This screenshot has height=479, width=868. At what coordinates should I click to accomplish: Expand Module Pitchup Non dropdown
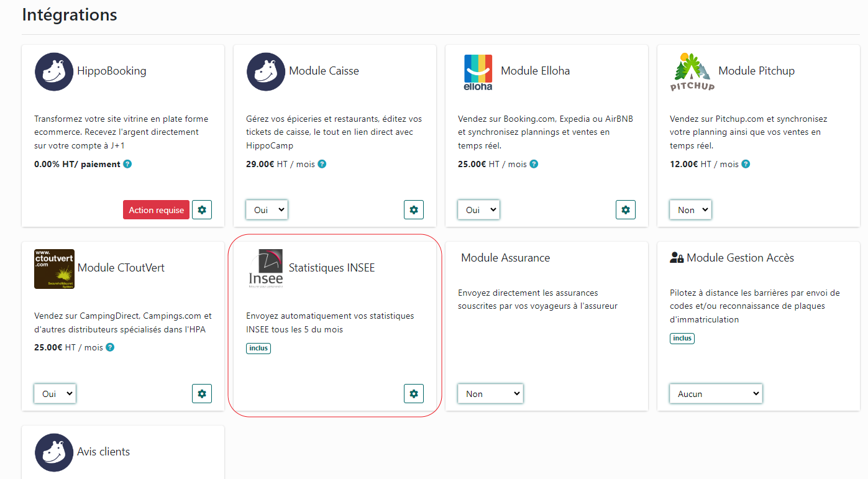[691, 210]
